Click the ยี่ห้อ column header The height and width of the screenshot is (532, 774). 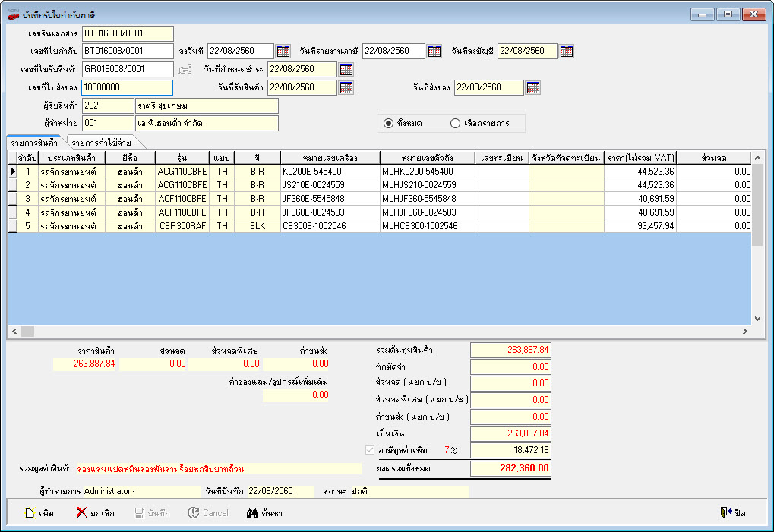[131, 158]
